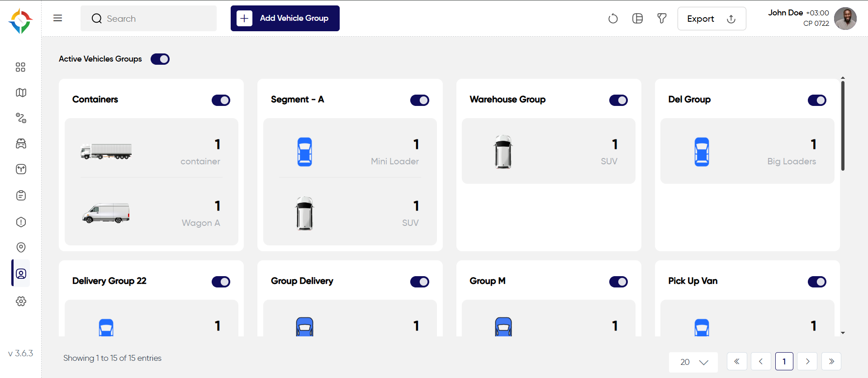
Task: Open the dashboard grid sidebar icon
Action: tap(21, 67)
